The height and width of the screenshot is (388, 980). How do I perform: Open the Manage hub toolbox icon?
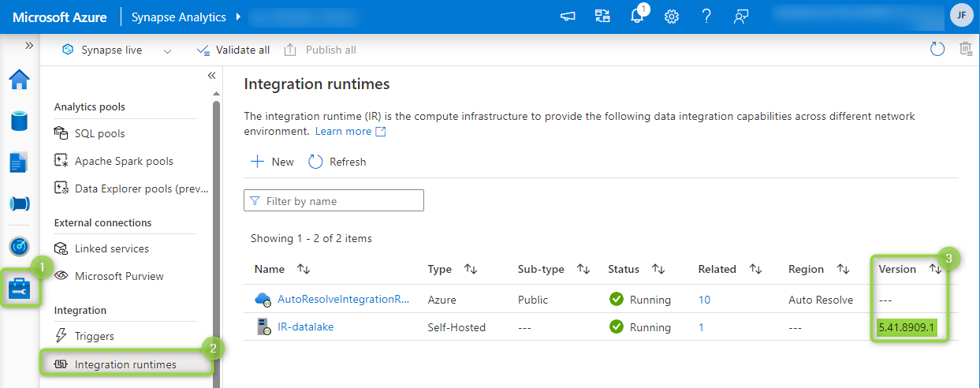19,289
